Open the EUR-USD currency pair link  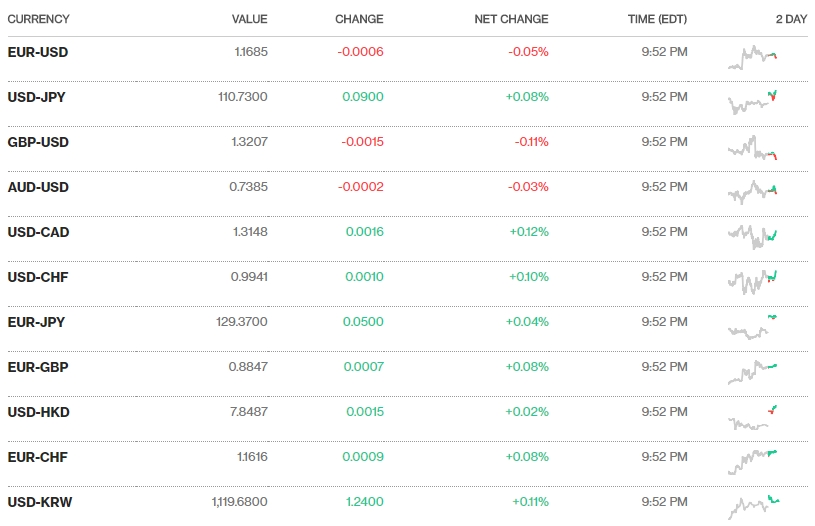(38, 52)
